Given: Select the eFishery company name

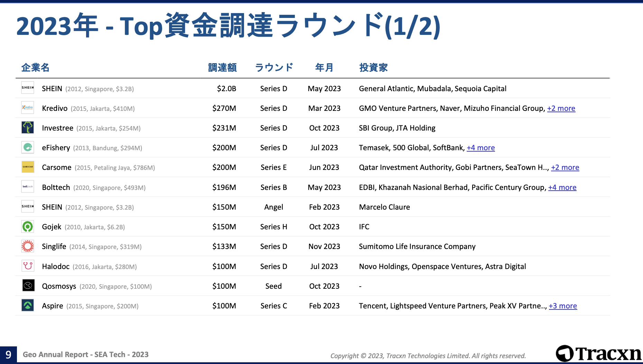Looking at the screenshot, I should pos(56,148).
